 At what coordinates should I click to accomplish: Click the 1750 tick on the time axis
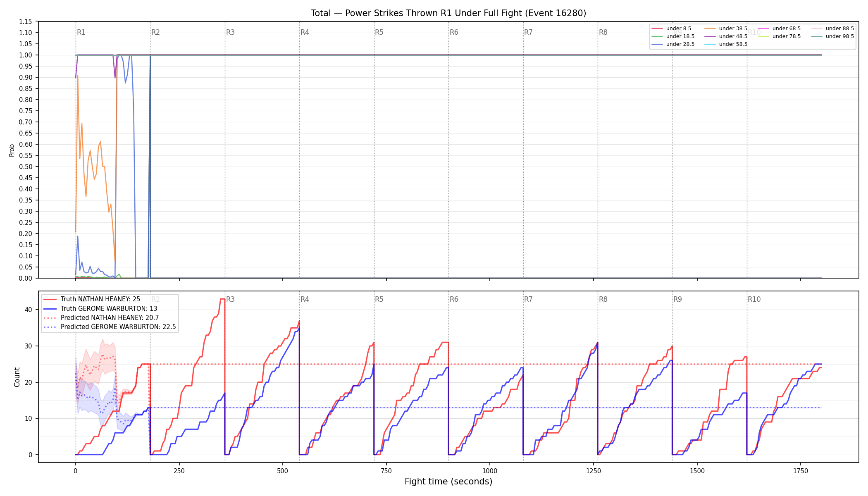pyautogui.click(x=801, y=471)
